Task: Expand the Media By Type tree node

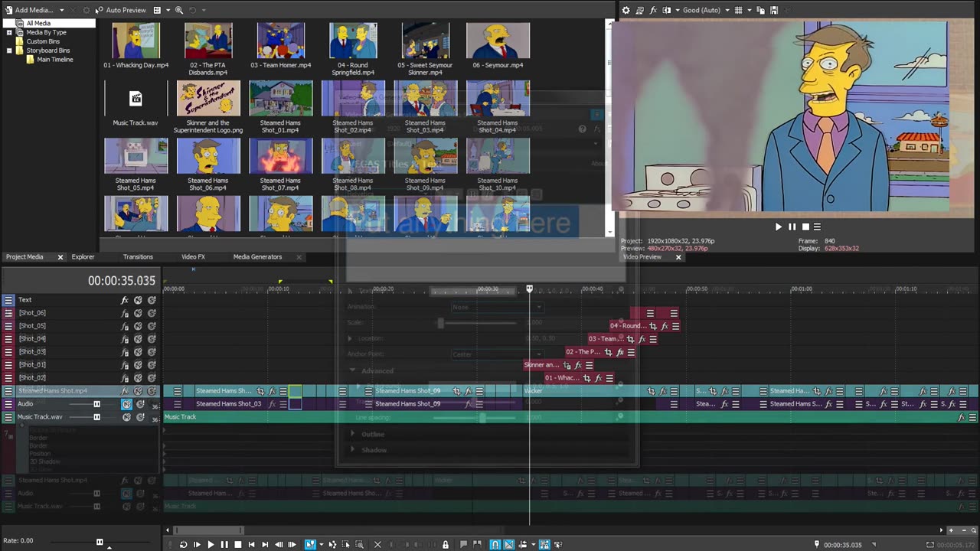Action: 9,32
